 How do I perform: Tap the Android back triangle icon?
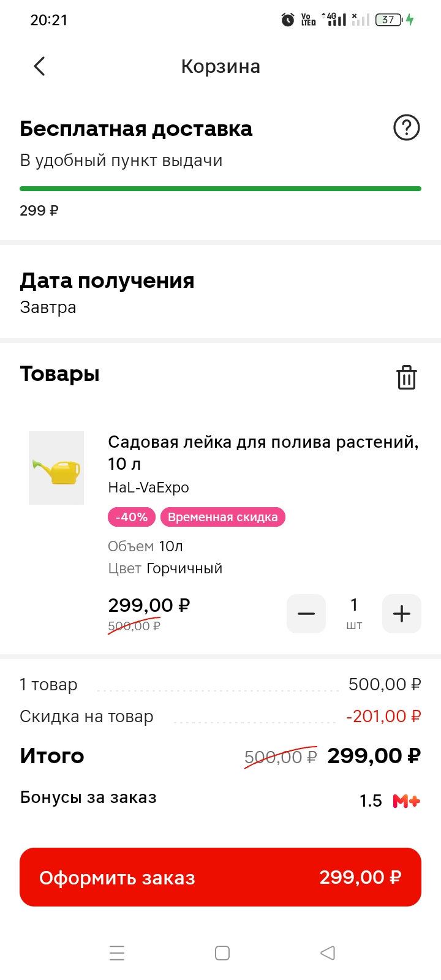(328, 953)
